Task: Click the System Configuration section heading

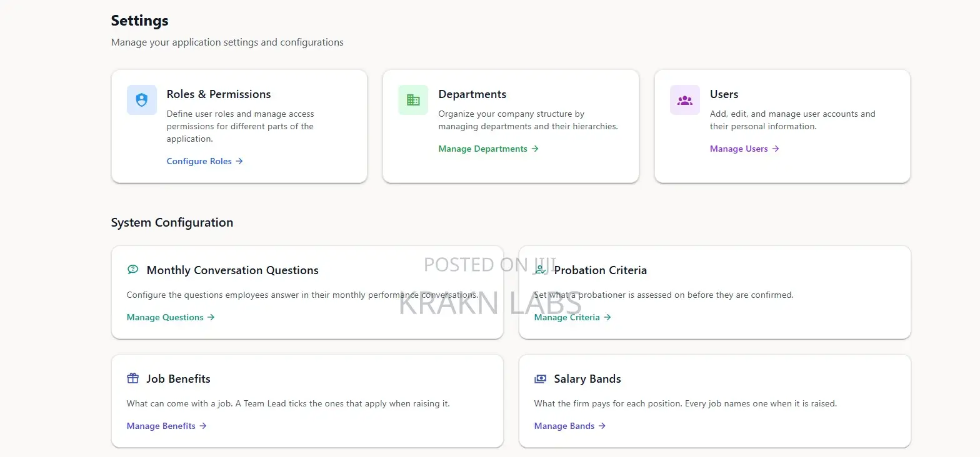Action: pyautogui.click(x=172, y=223)
